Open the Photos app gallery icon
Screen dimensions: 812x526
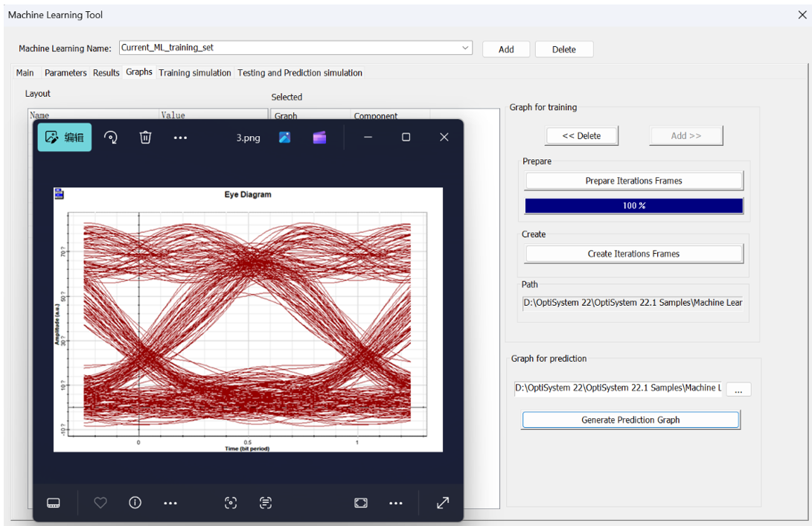[285, 138]
